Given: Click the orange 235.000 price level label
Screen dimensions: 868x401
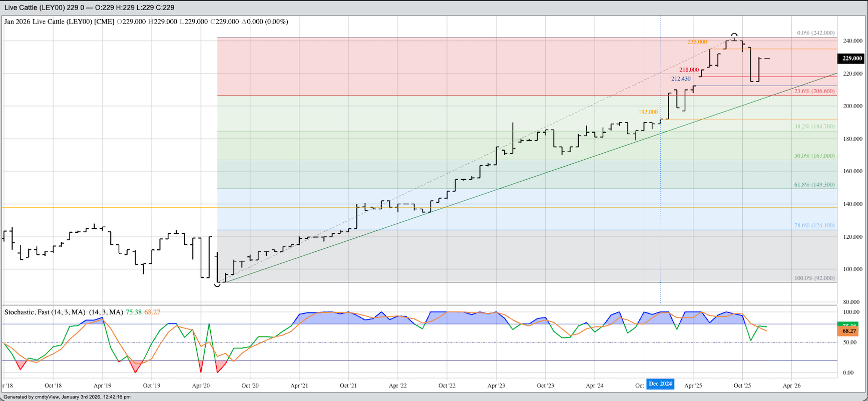Looking at the screenshot, I should (x=697, y=42).
